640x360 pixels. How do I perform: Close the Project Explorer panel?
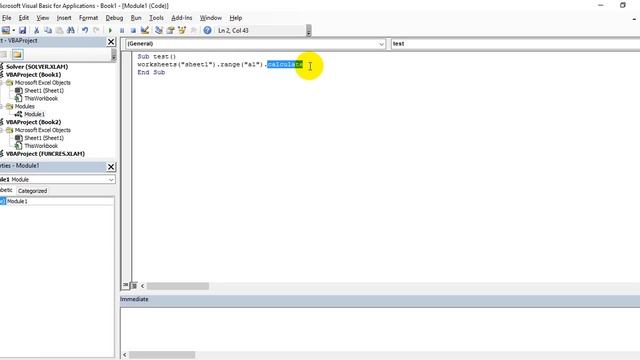pyautogui.click(x=111, y=42)
